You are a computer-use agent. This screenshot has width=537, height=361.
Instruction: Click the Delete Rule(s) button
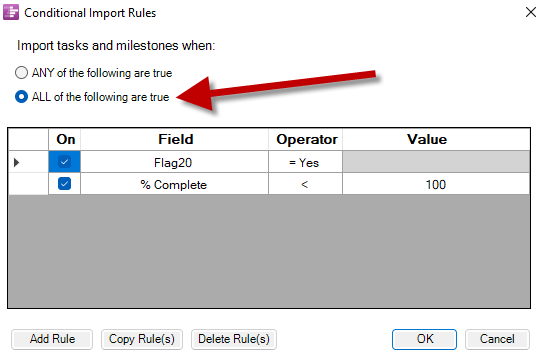click(x=234, y=339)
